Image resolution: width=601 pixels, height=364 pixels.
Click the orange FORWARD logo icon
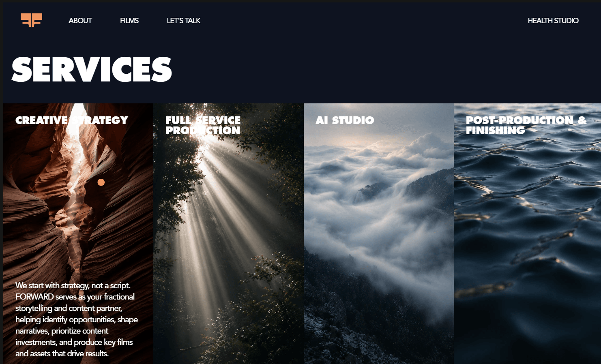pyautogui.click(x=31, y=20)
